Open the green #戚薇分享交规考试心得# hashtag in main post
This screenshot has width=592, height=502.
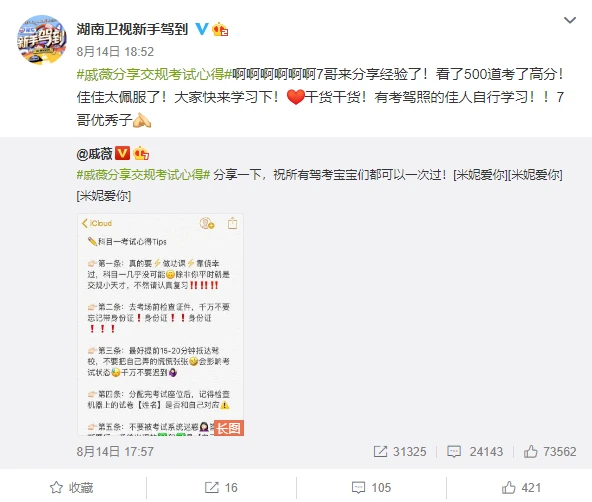[154, 74]
